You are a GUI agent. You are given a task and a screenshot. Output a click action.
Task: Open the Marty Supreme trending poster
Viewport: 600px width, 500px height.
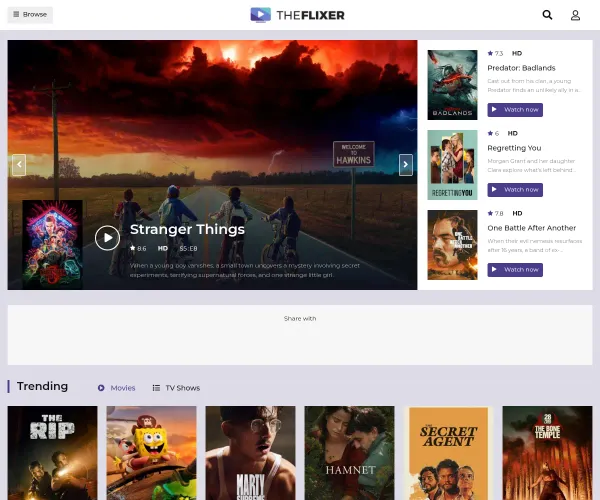[250, 453]
